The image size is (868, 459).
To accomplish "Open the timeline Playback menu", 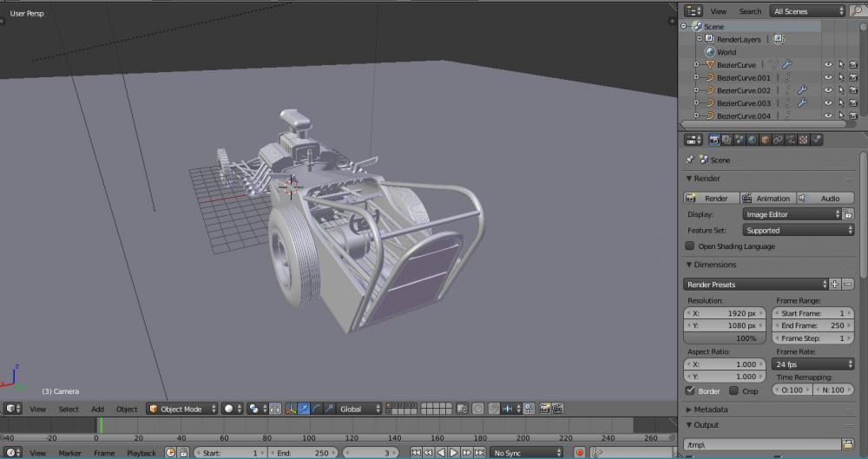I will coord(141,453).
